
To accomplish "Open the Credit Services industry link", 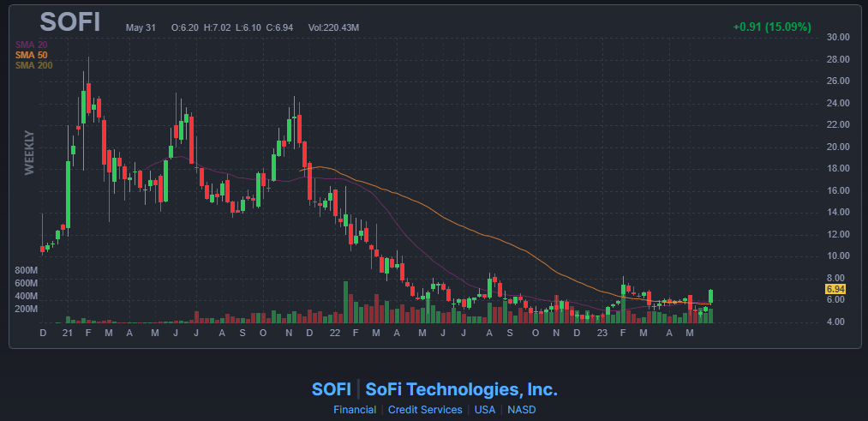I will (425, 410).
